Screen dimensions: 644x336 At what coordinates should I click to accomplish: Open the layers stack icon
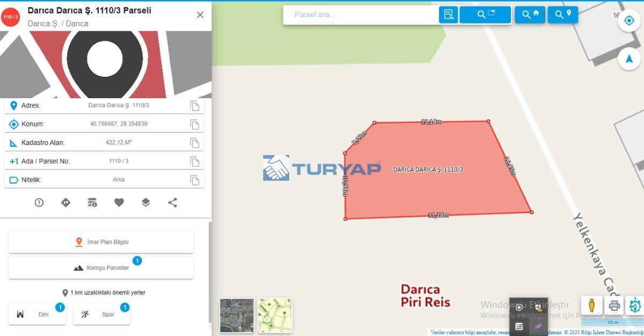click(x=146, y=202)
